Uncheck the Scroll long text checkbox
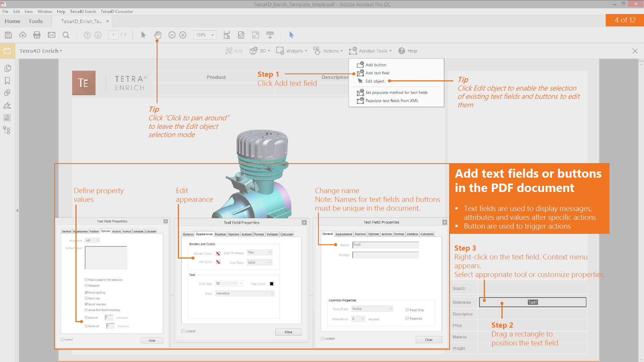Viewport: 644px width, 362px height. 86,304
